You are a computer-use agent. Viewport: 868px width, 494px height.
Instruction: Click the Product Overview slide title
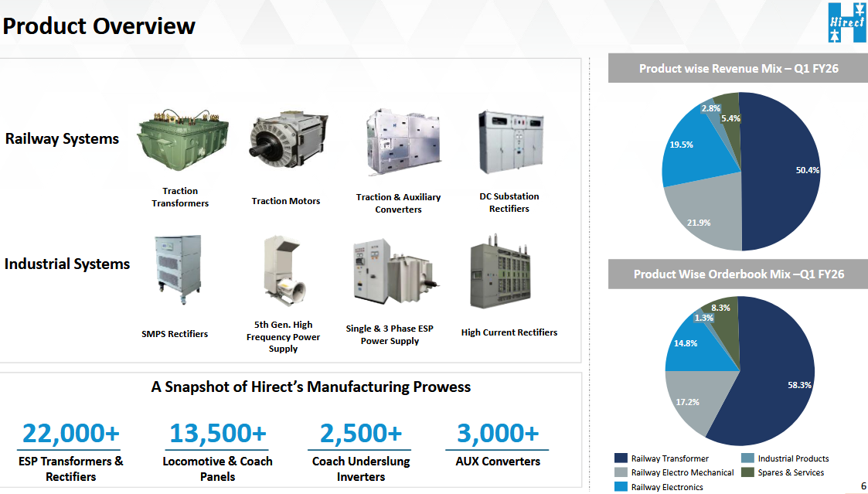(x=99, y=26)
